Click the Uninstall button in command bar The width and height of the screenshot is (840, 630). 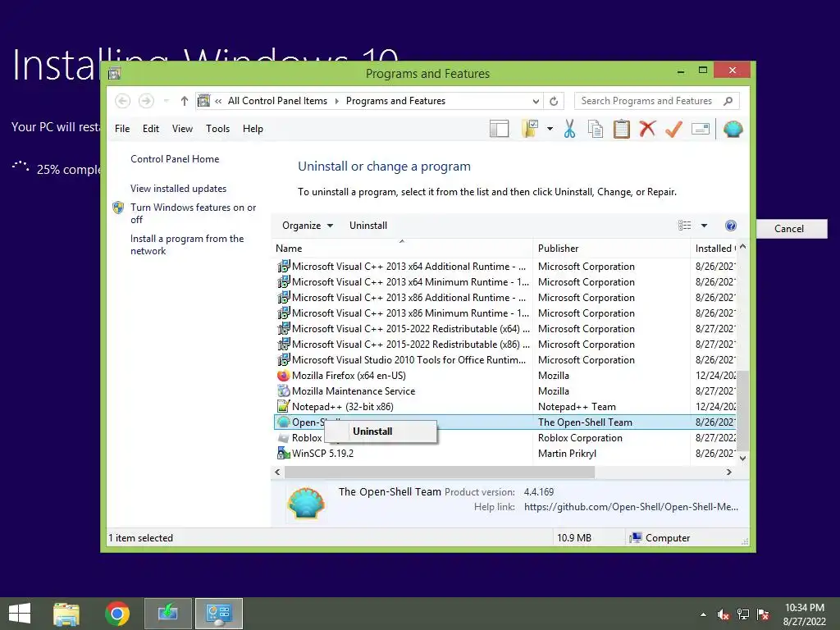(x=368, y=226)
